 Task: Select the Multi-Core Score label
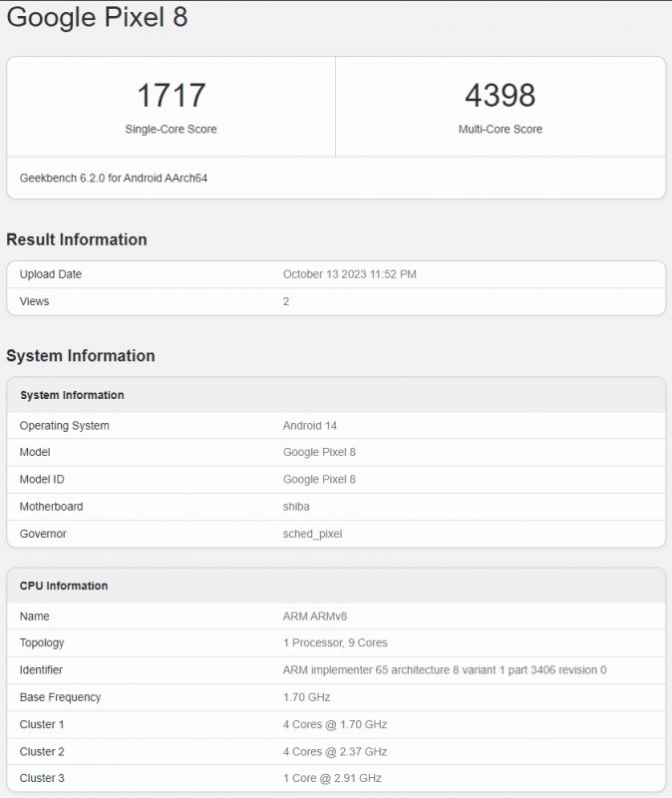click(x=500, y=129)
